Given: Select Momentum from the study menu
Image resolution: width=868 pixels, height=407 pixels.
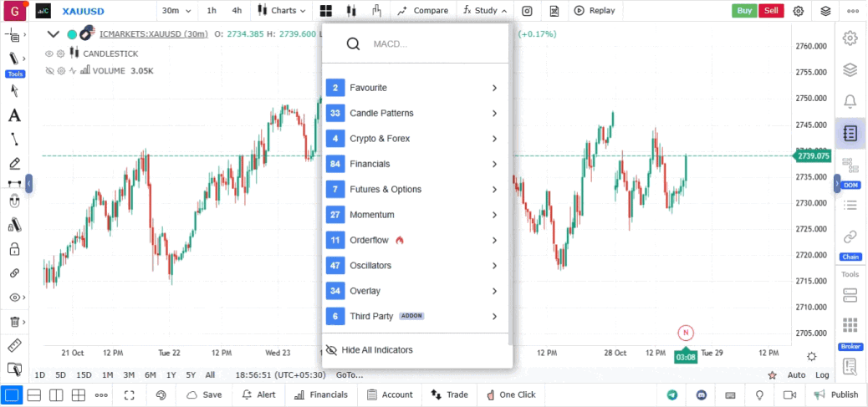Looking at the screenshot, I should point(416,215).
